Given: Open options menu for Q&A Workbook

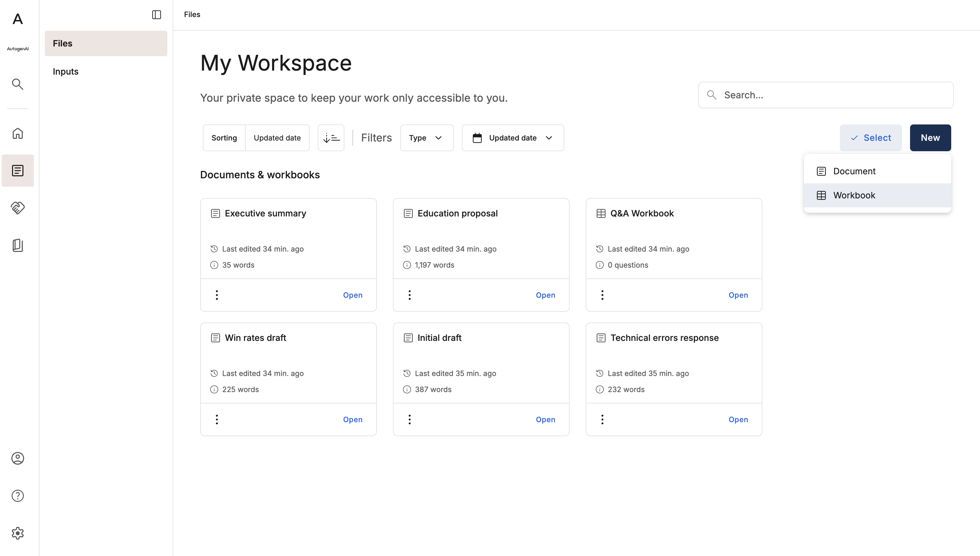Looking at the screenshot, I should tap(602, 295).
